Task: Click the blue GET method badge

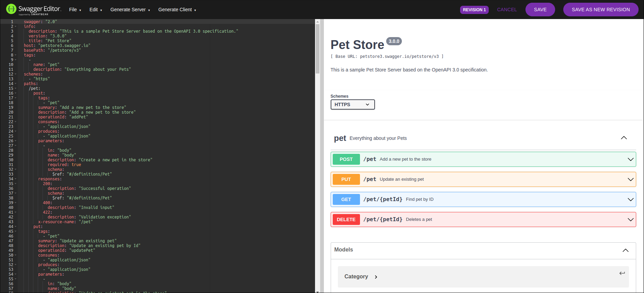Action: tap(346, 199)
